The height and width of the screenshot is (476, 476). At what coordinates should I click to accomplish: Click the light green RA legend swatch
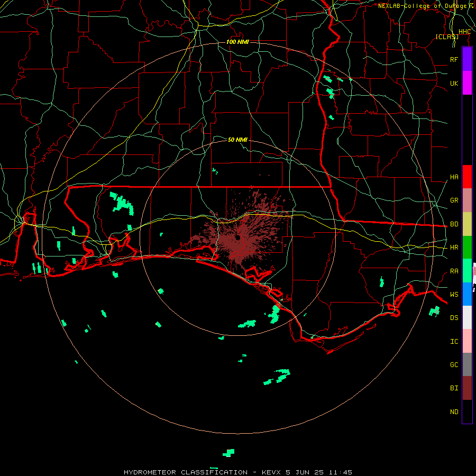point(467,271)
